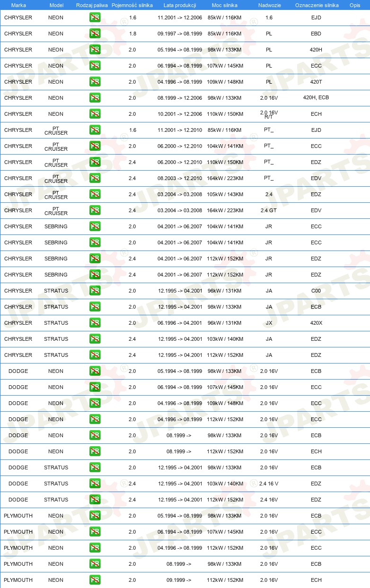Select the fuel icon for Dodge Neon 109kW / 148KM
The image size is (370, 588).
[95, 403]
